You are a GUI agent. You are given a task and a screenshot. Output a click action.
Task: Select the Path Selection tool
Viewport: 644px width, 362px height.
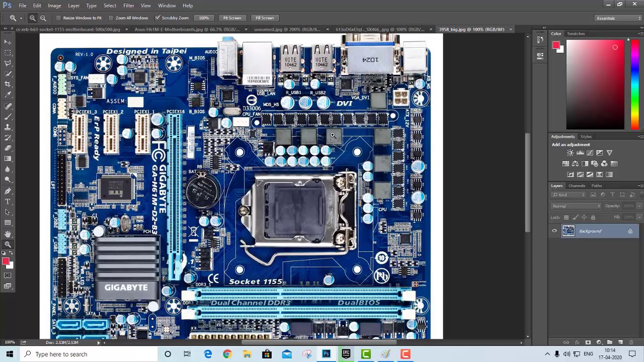(x=8, y=212)
